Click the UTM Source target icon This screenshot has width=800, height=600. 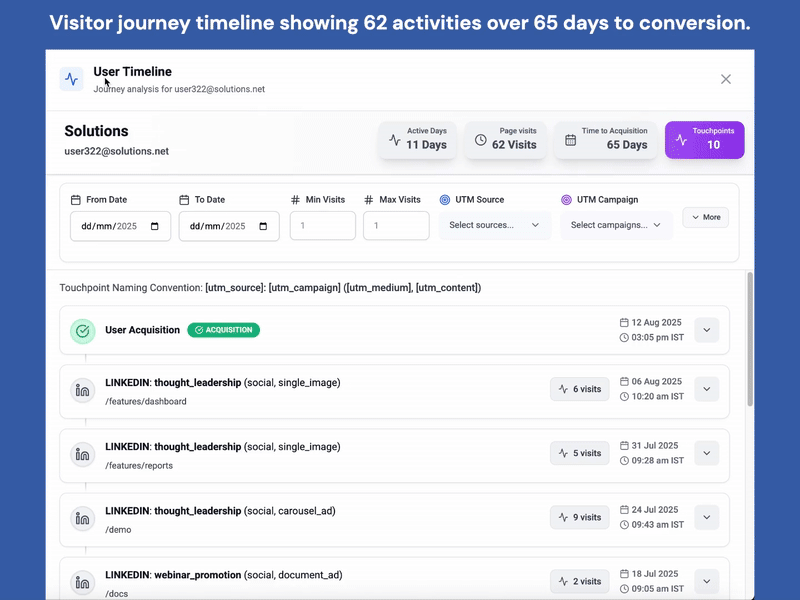click(x=445, y=200)
